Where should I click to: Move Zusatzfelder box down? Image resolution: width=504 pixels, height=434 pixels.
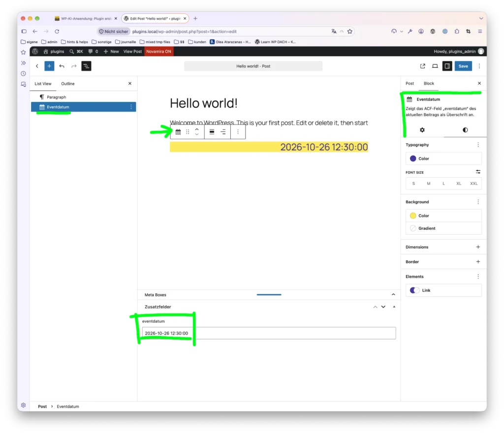(x=383, y=307)
